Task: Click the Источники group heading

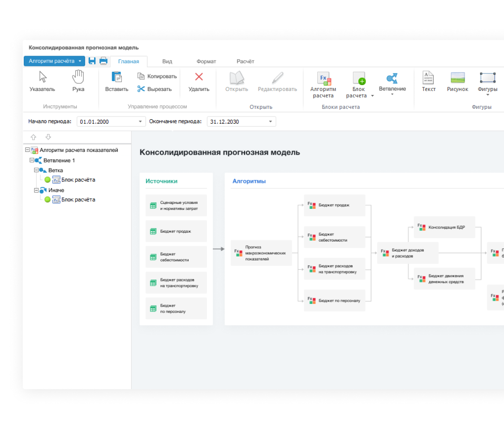Action: point(161,181)
